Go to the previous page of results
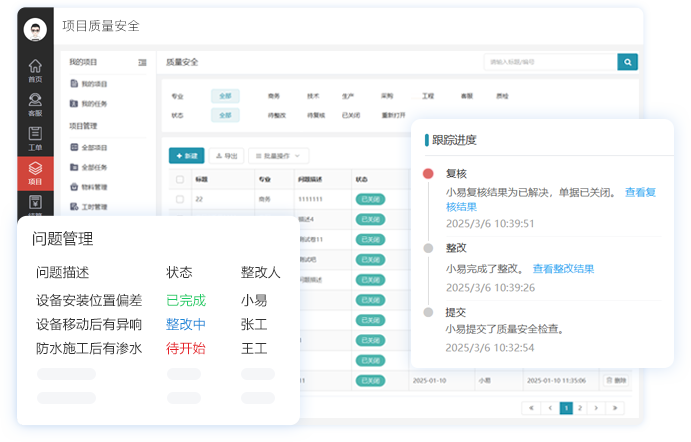Screen dimensions: 691x442 (x=550, y=408)
